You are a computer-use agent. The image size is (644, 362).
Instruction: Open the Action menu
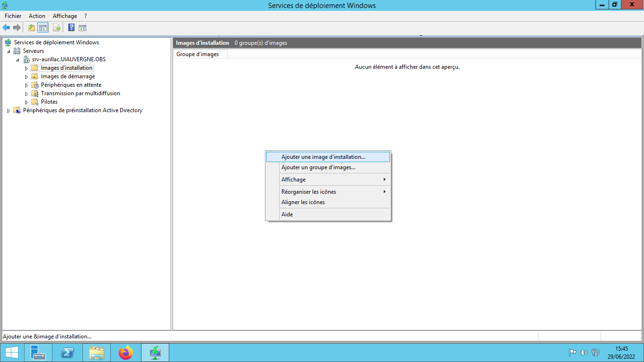tap(37, 16)
